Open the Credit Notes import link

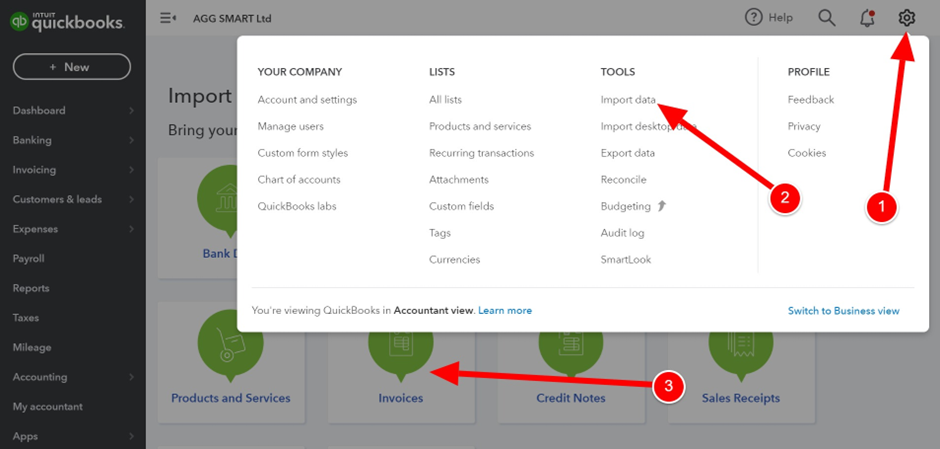click(571, 398)
